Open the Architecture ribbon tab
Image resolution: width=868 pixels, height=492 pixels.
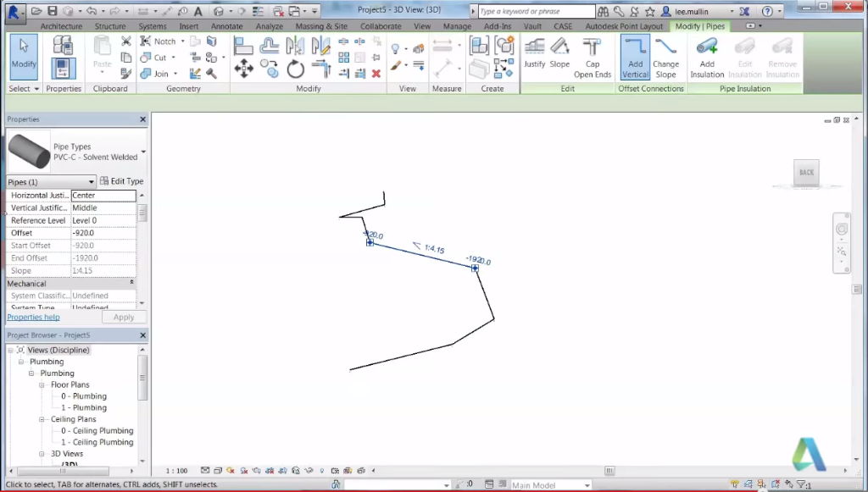click(x=61, y=26)
